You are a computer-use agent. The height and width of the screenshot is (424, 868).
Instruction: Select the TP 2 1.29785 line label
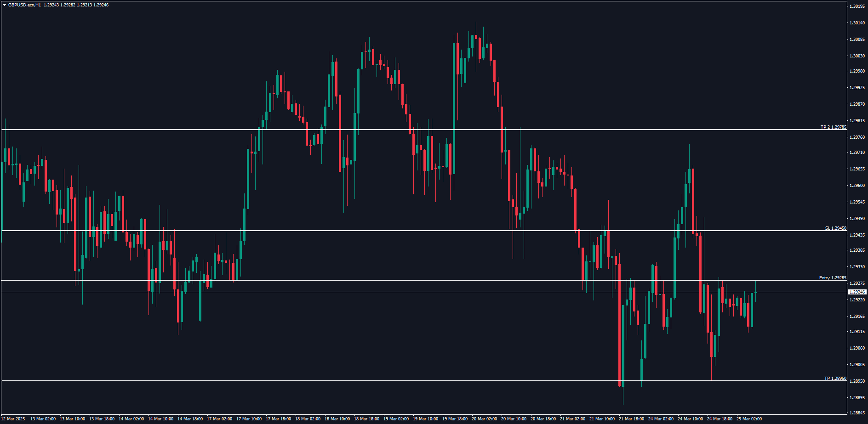click(833, 127)
